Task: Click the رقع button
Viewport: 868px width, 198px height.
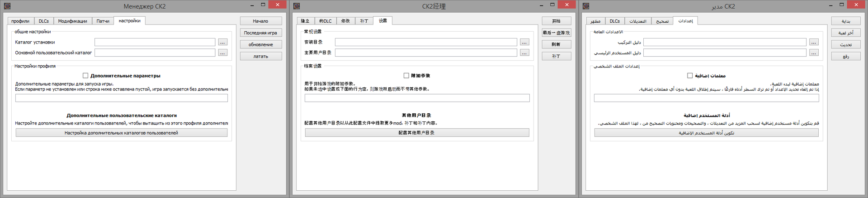Action: pyautogui.click(x=846, y=56)
